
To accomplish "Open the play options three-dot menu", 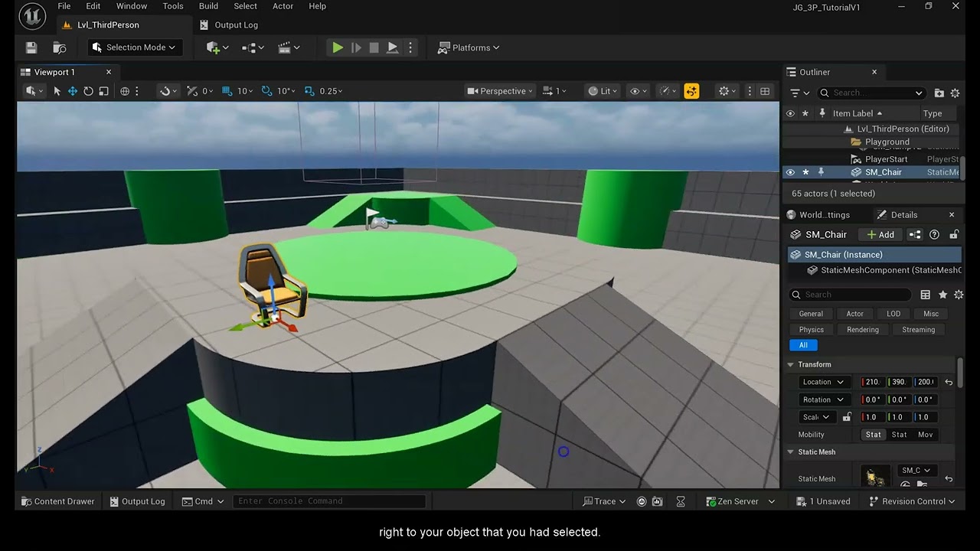I will pos(410,47).
